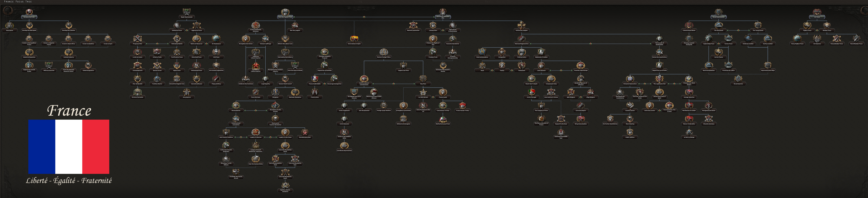Select the Franco-Soviet Treaty focus
The image size is (868, 198).
point(463,107)
